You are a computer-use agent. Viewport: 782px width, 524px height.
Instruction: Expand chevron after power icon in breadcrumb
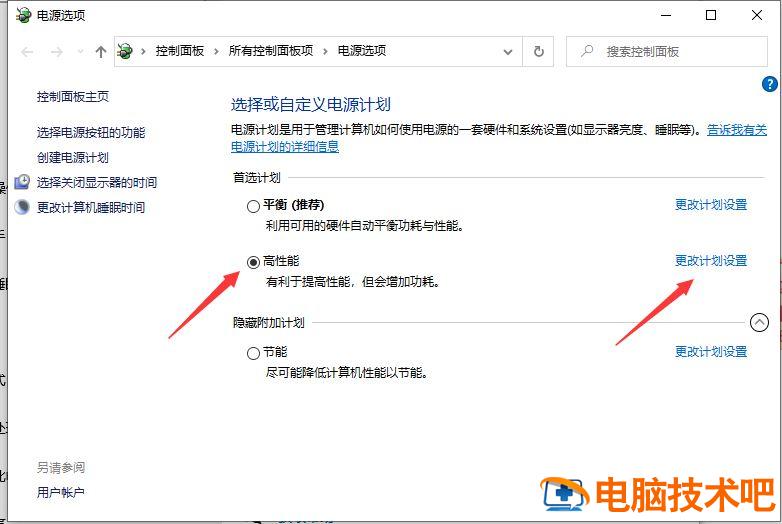[x=144, y=51]
